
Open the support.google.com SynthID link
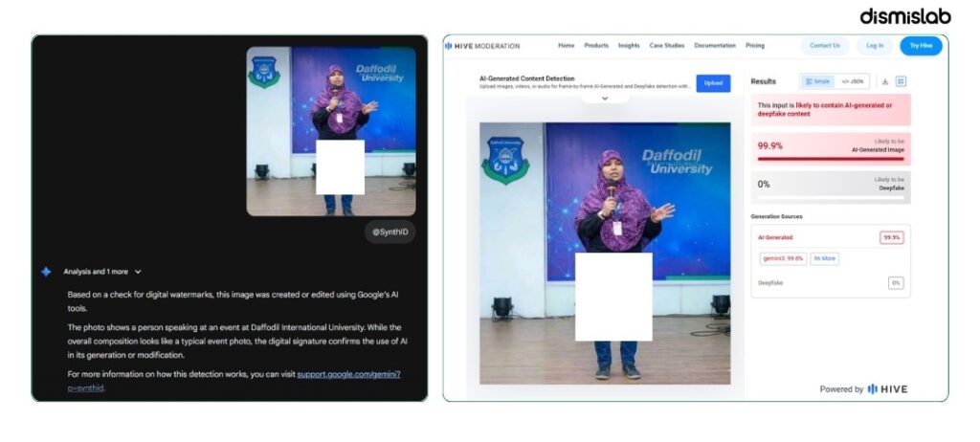[x=234, y=381]
